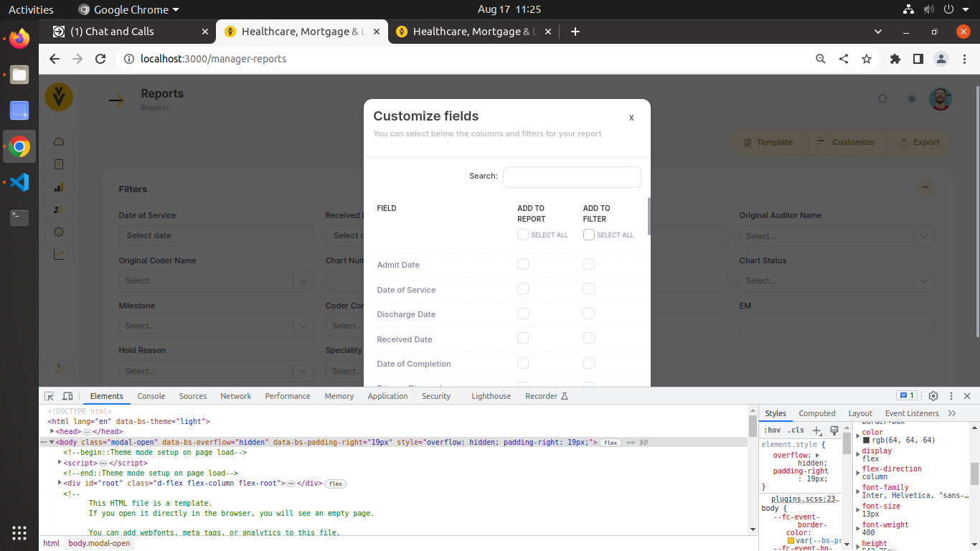Screen dimensions: 980x551
Task: Toggle the device toolbar icon in DevTools
Action: pyautogui.click(x=67, y=396)
